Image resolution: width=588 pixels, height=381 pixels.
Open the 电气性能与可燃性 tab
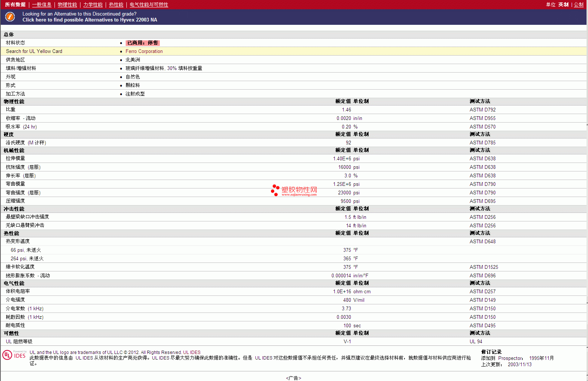[149, 4]
